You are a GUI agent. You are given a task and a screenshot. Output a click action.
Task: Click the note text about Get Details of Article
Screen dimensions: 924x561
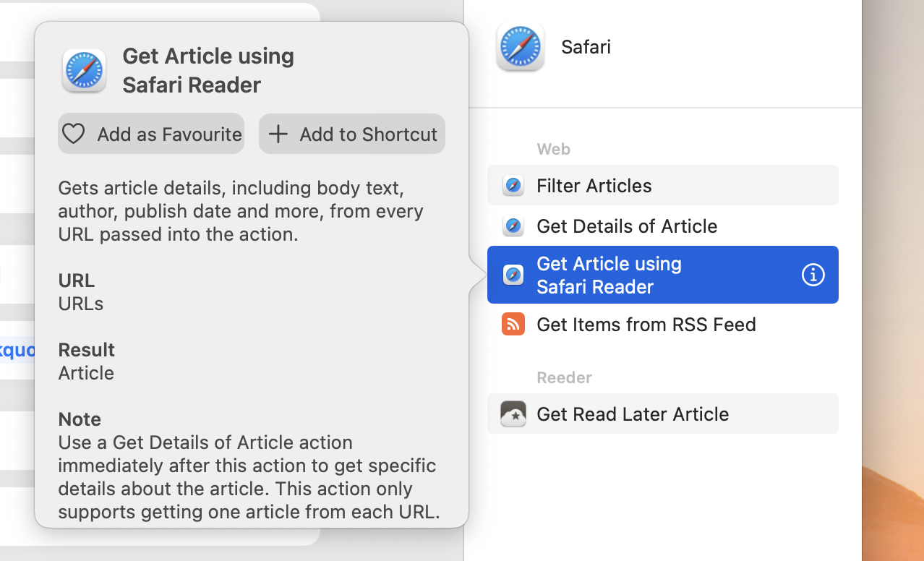pos(249,476)
